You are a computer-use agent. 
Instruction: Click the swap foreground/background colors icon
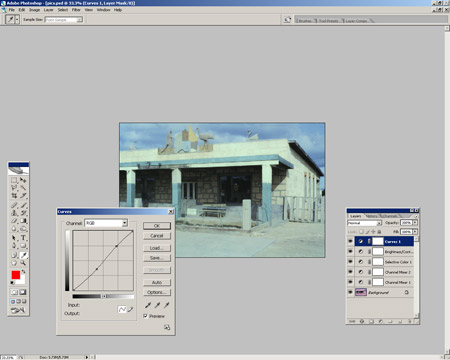pos(24,272)
